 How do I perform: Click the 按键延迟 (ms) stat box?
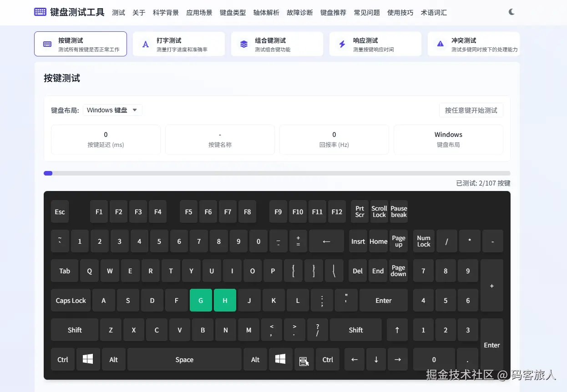pos(106,140)
